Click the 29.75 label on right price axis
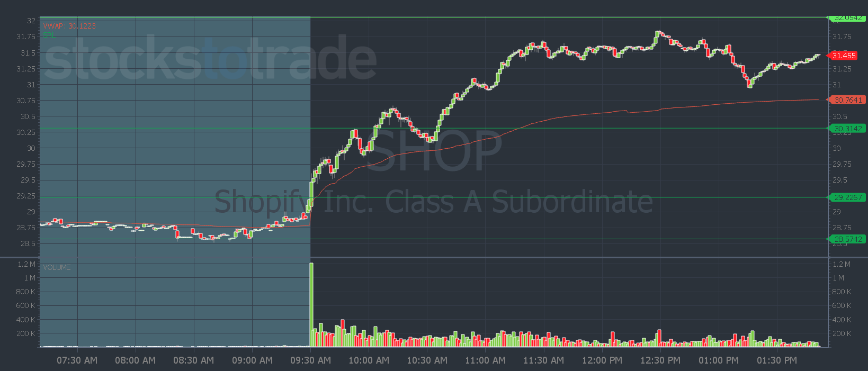This screenshot has height=371, width=868. 842,164
